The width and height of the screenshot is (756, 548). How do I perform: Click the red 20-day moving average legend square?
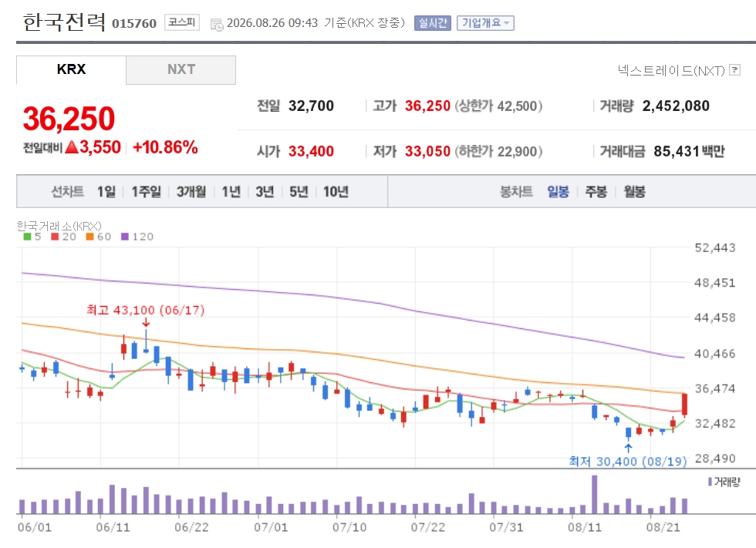(55, 237)
